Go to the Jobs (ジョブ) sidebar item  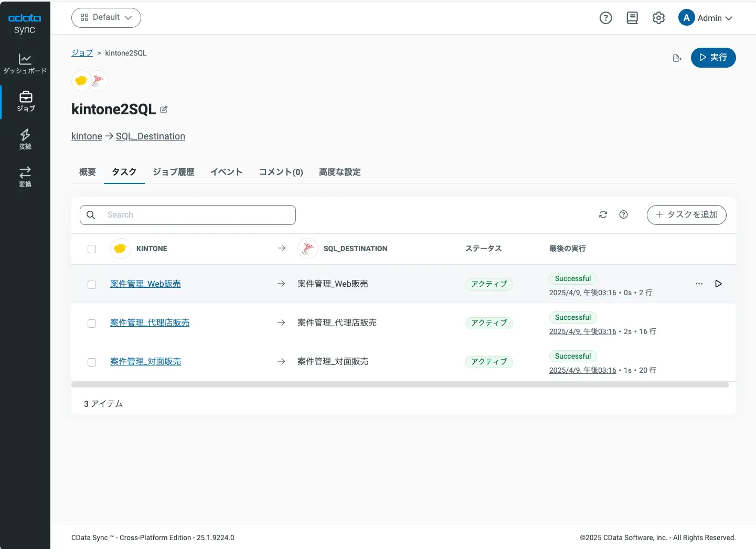pyautogui.click(x=25, y=102)
